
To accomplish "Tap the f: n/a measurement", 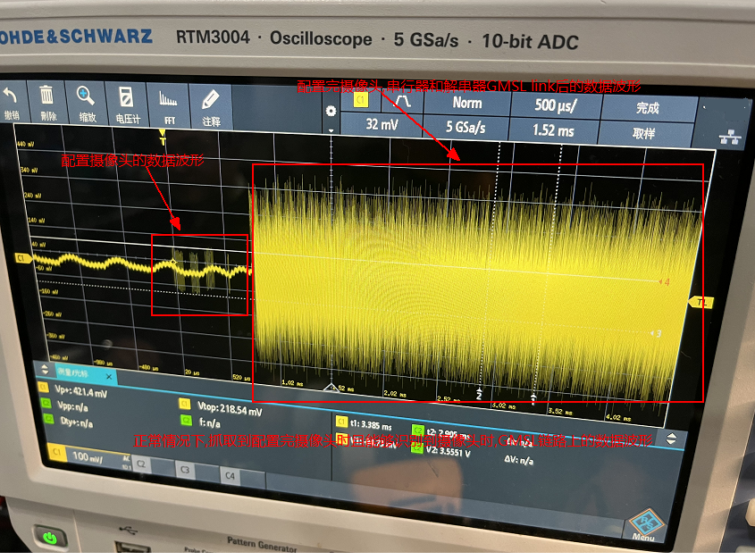I will click(x=210, y=422).
